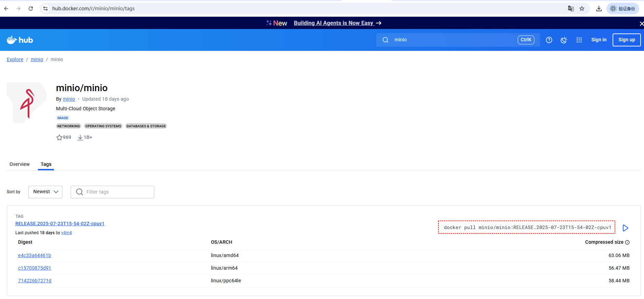The width and height of the screenshot is (644, 299).
Task: Click linux/amd64 architecture text
Action: point(225,255)
